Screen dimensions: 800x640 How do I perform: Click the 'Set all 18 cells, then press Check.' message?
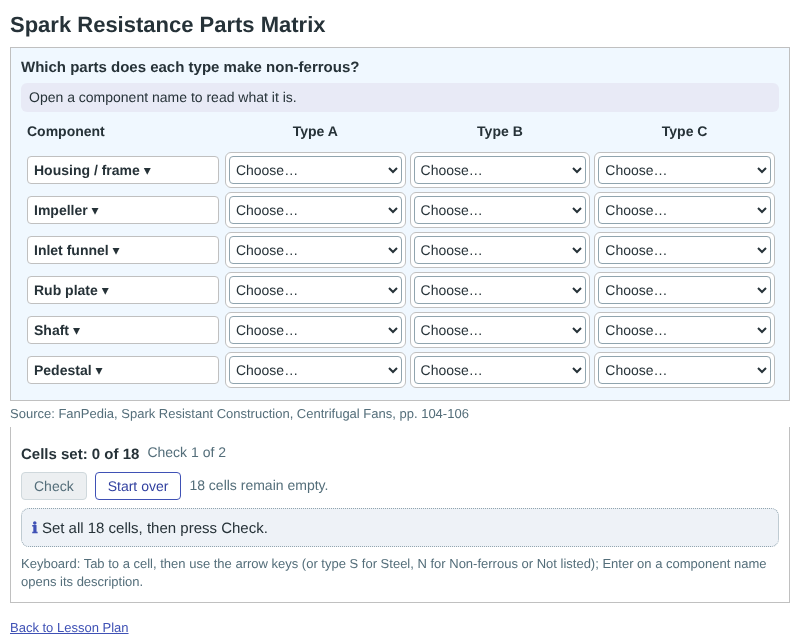coord(155,528)
